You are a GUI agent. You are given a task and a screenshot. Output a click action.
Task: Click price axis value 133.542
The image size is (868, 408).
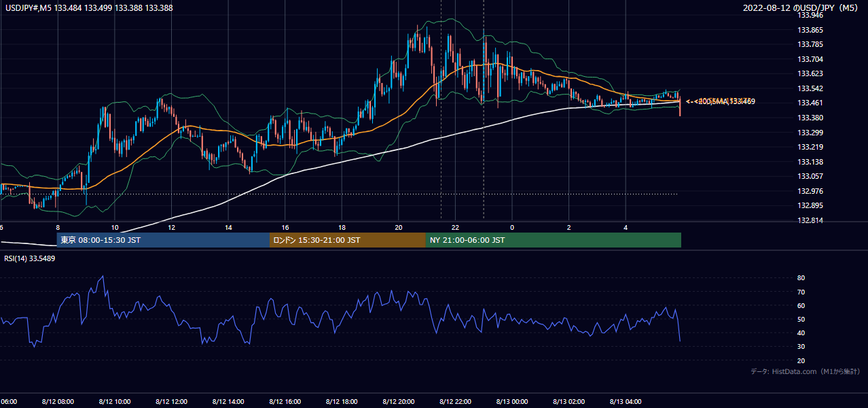811,88
